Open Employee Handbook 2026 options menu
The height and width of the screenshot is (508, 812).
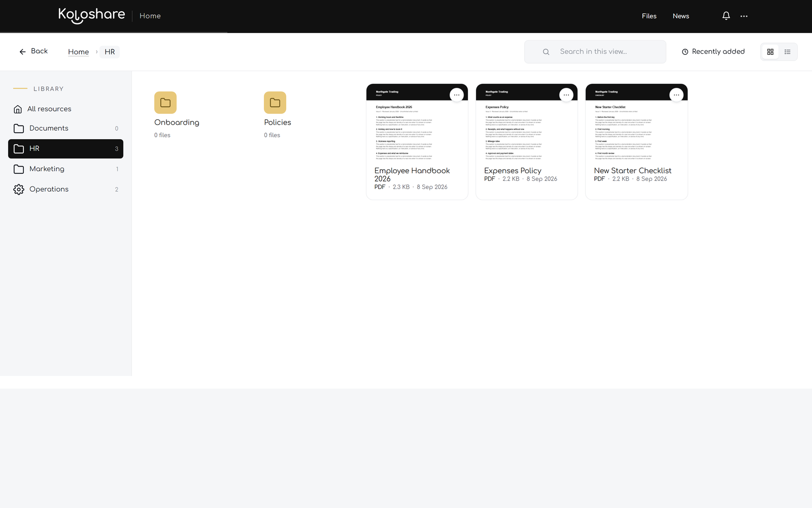(x=457, y=95)
